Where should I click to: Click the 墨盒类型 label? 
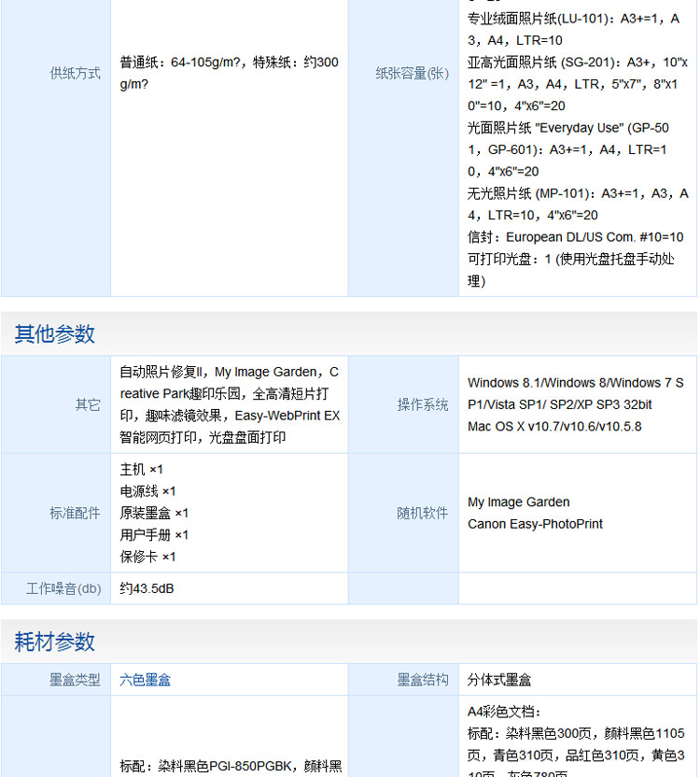click(75, 680)
